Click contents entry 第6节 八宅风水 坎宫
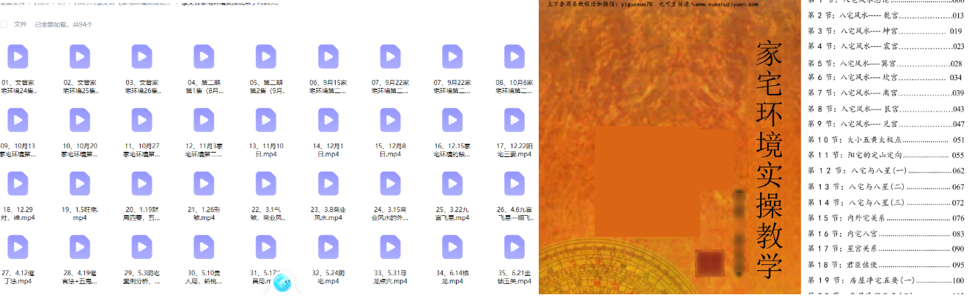980x306 pixels. coord(885,77)
